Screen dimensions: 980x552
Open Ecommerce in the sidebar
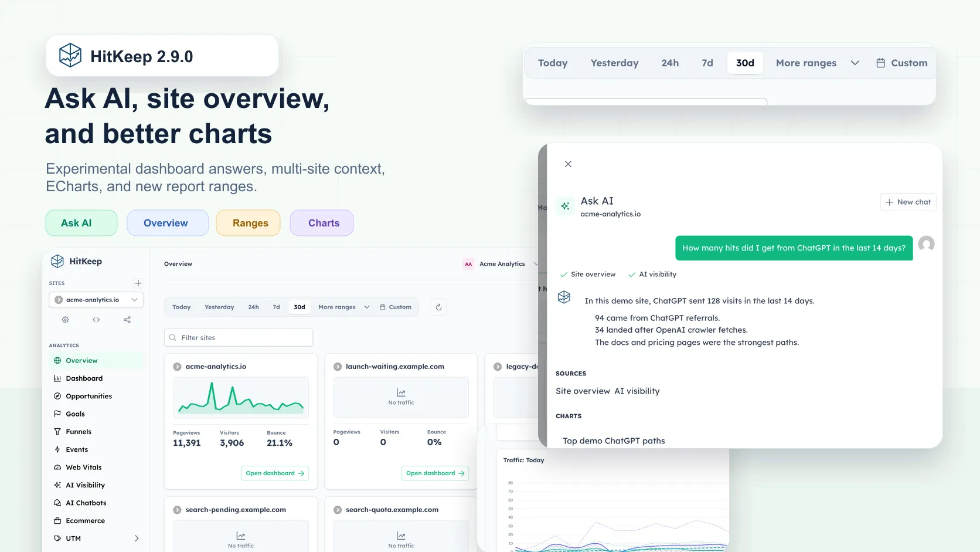tap(96, 521)
